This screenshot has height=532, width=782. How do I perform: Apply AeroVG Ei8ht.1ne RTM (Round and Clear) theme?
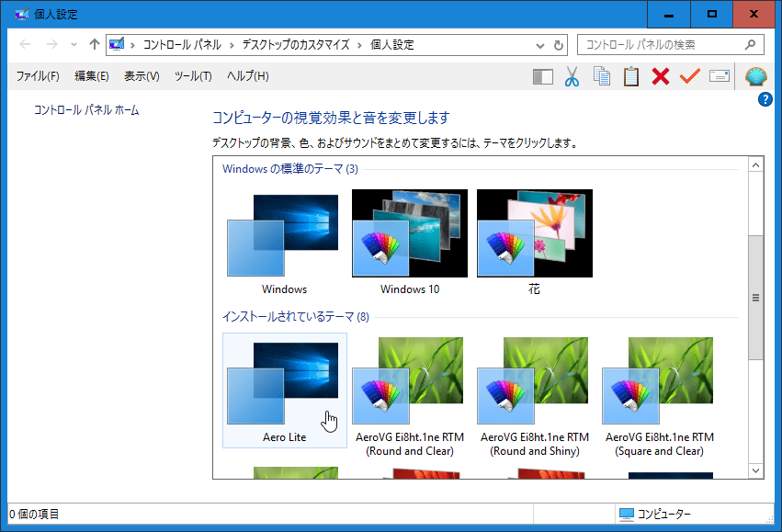(410, 397)
